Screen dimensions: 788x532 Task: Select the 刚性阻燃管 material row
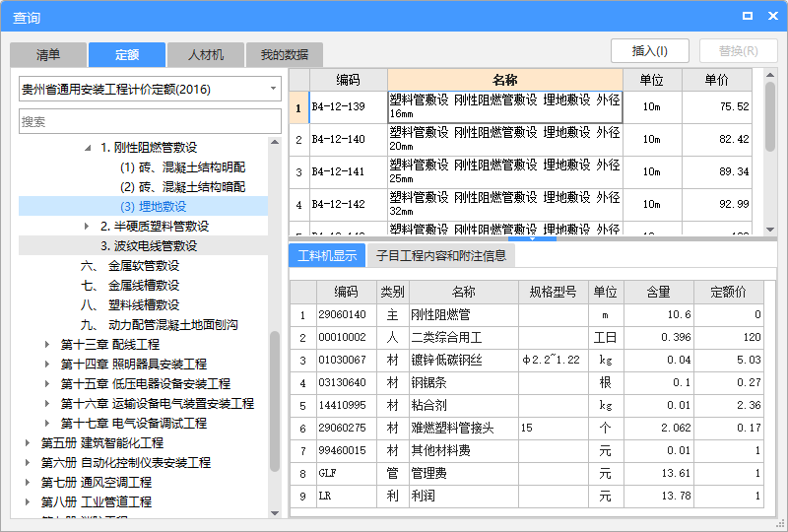click(527, 315)
